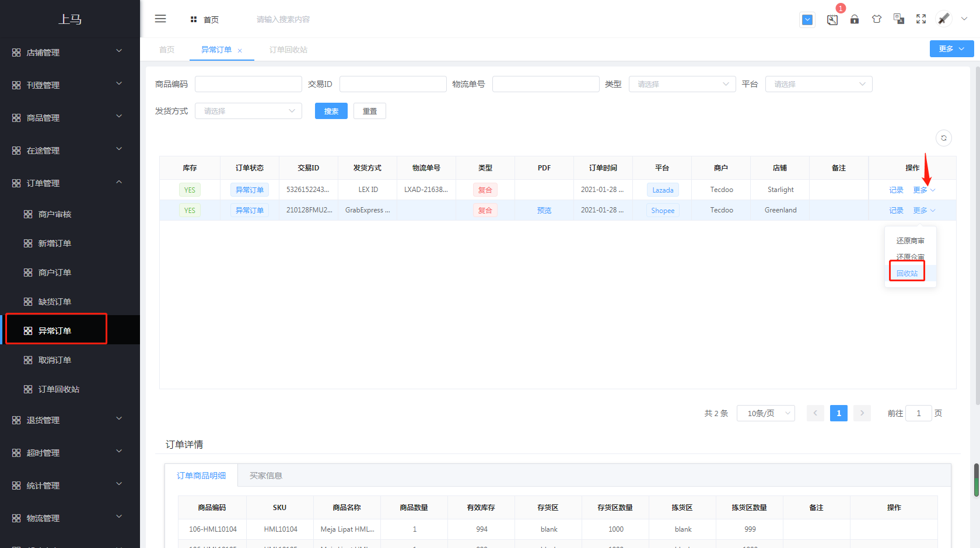Focus the 商品编码 input field
This screenshot has height=548, width=980.
tap(249, 84)
